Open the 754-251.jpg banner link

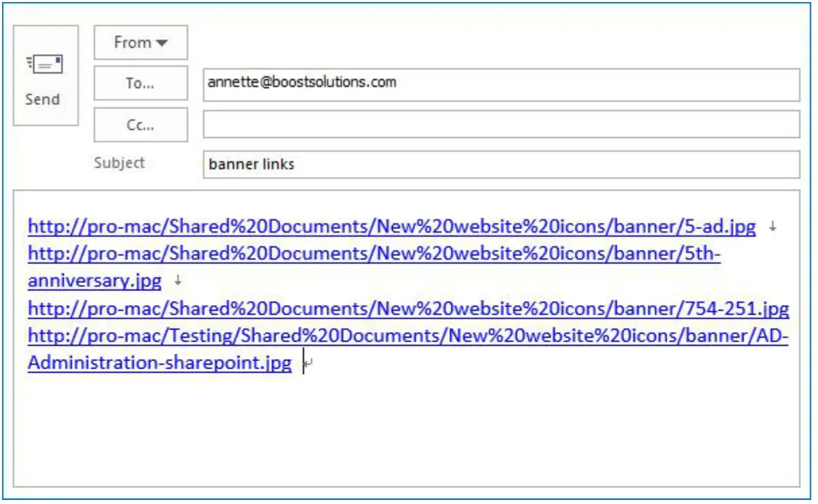pyautogui.click(x=409, y=309)
